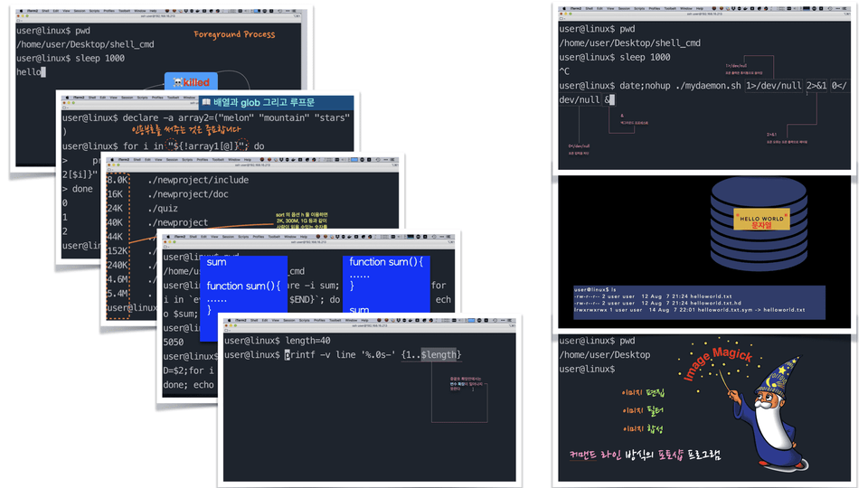Click the Image Magick wizard mascot
The height and width of the screenshot is (488, 868).
tap(770, 412)
